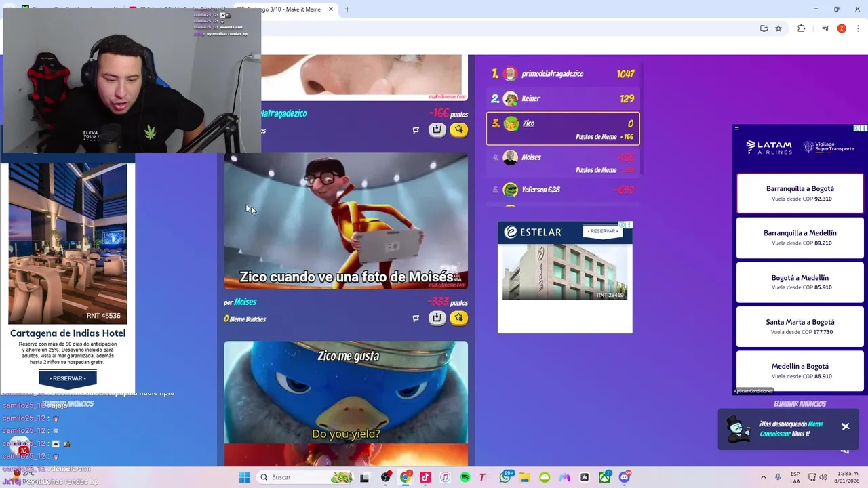Select the Barranquilla a Medellín flight offer
868x488 pixels.
800,238
